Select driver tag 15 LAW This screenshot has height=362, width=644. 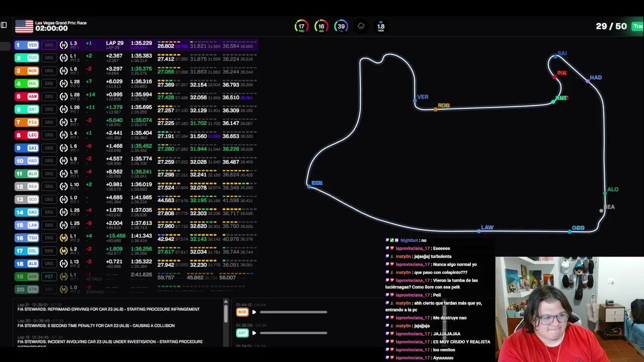27,225
